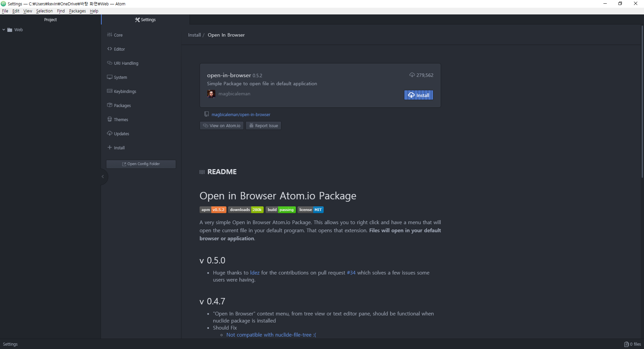
Task: Click the build passing badge
Action: coord(281,210)
